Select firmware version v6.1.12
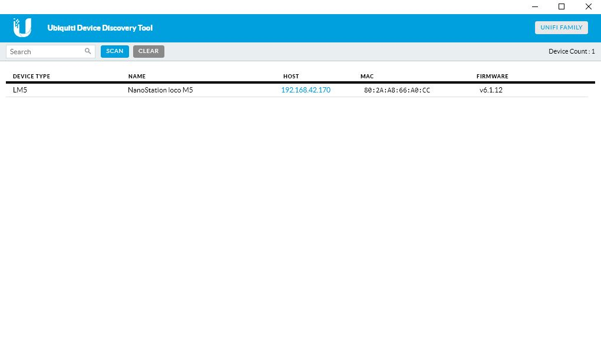Image resolution: width=601 pixels, height=364 pixels. click(491, 90)
